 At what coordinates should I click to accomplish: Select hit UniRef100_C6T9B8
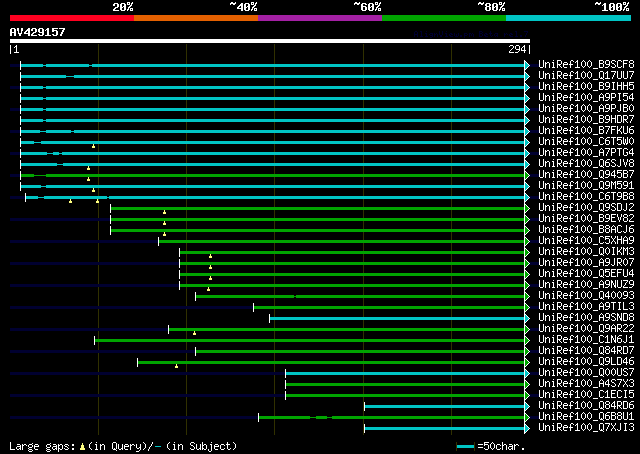point(586,197)
